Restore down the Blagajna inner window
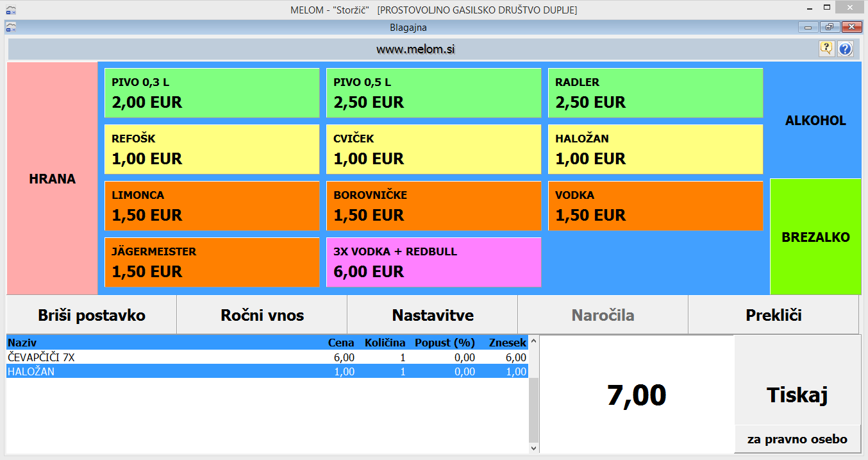 click(829, 28)
